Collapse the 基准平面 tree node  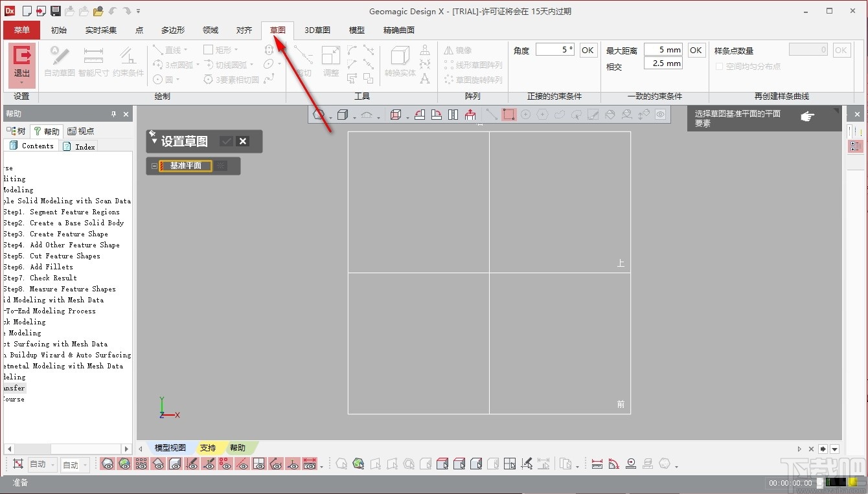coord(154,165)
